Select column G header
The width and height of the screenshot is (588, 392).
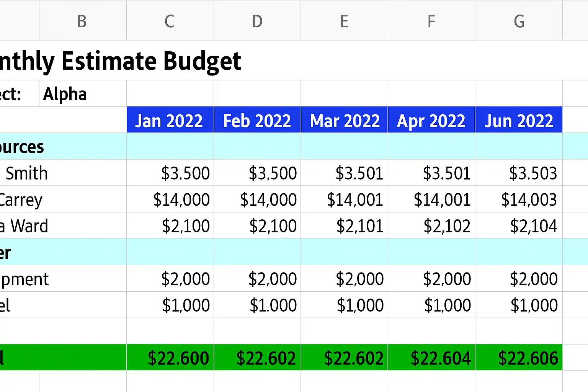coord(519,21)
